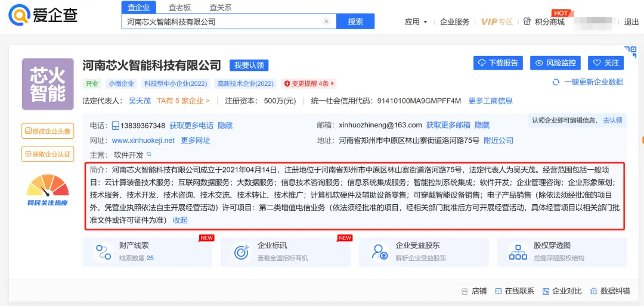
Task: Click the 芯火智能 company logo thumbnail
Action: (48, 84)
